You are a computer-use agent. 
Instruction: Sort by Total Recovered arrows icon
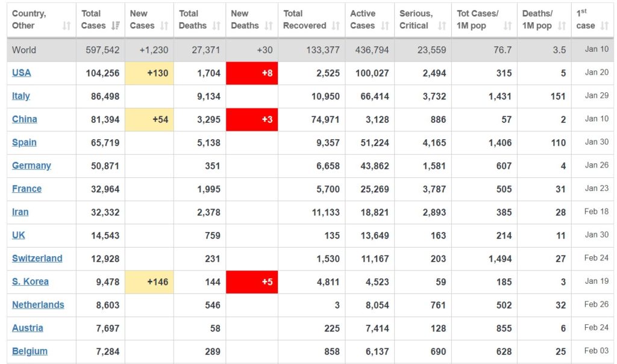tap(335, 26)
